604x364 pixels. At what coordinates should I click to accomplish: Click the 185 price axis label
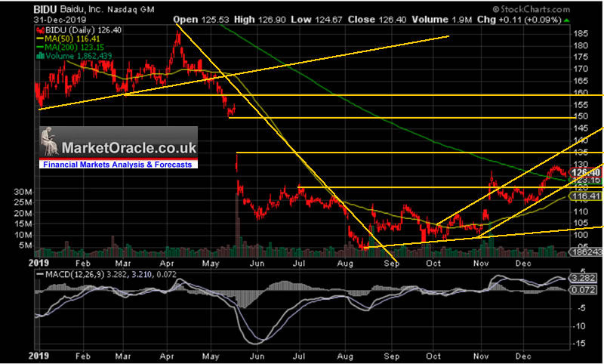(x=580, y=33)
